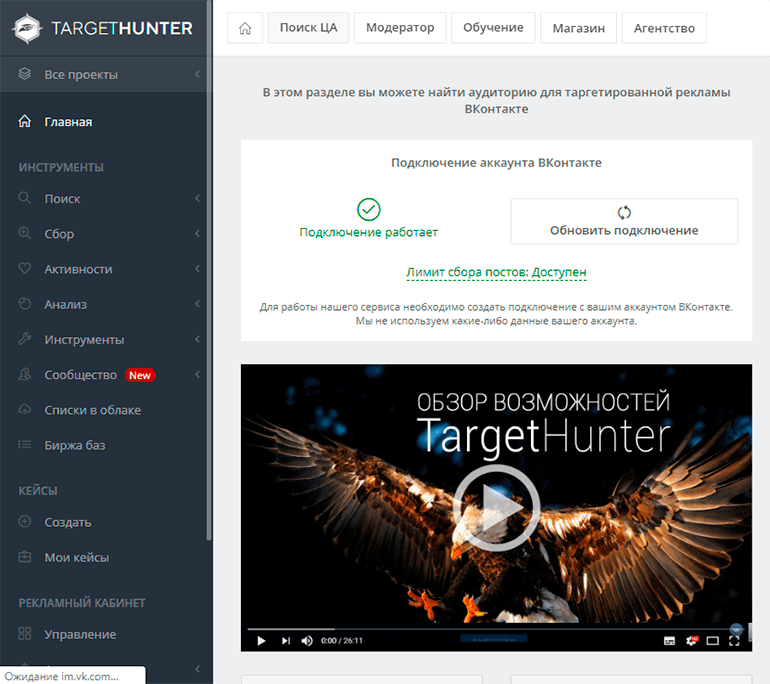Image resolution: width=770 pixels, height=684 pixels.
Task: Expand the Поиск submenu arrow
Action: point(197,198)
